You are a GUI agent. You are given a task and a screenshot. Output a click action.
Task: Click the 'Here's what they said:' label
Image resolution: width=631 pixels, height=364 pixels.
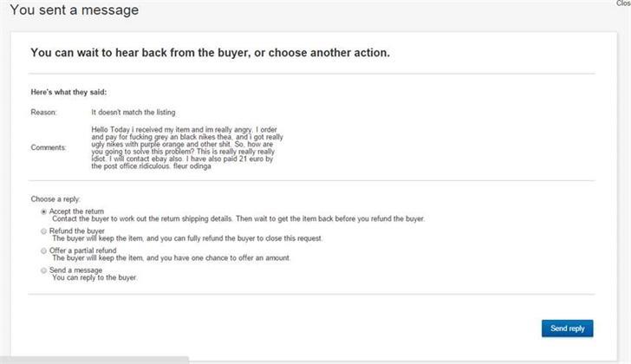68,92
